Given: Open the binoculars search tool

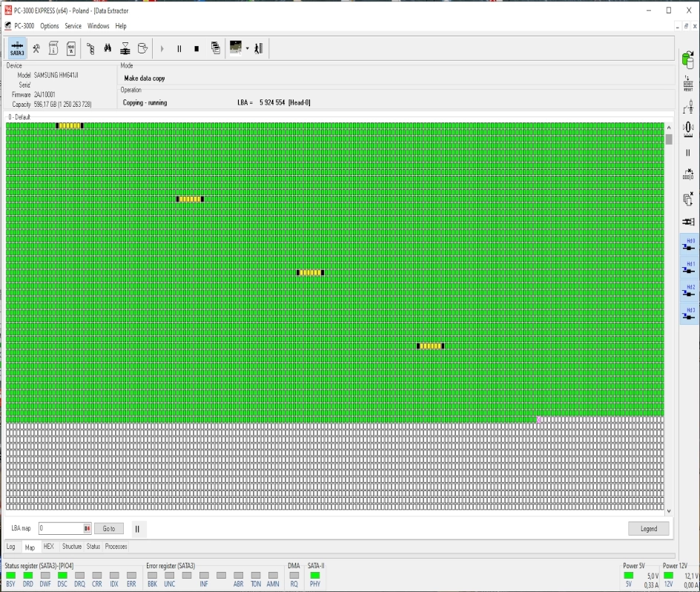Looking at the screenshot, I should (x=108, y=47).
